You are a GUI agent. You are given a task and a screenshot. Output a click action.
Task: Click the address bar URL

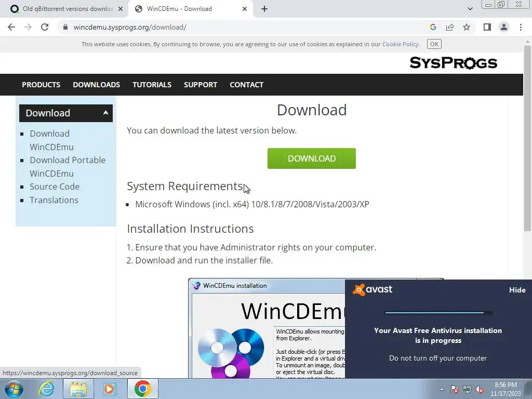coord(130,27)
